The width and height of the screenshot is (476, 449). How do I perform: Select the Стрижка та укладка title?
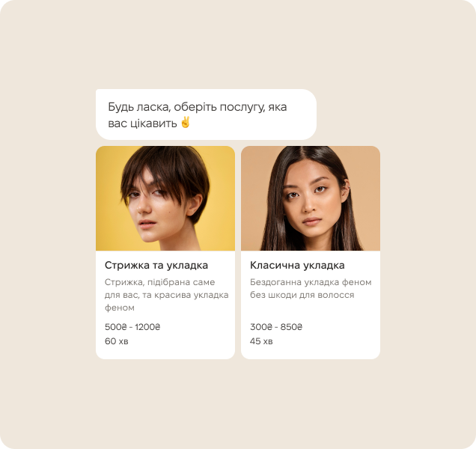(156, 266)
